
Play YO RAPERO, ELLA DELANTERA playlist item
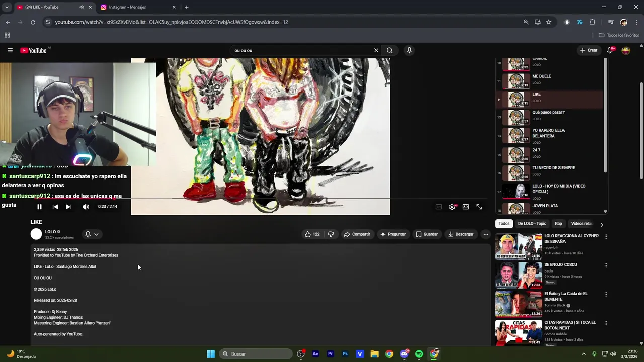[549, 136]
